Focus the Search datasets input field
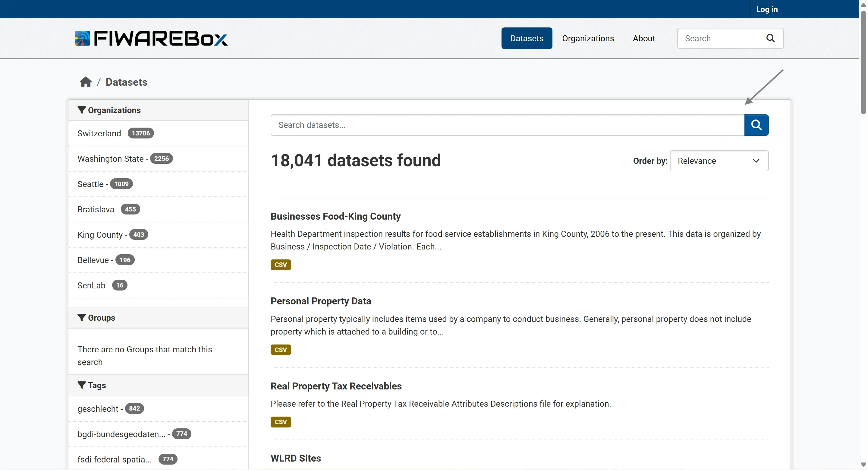This screenshot has width=868, height=470. pyautogui.click(x=507, y=125)
